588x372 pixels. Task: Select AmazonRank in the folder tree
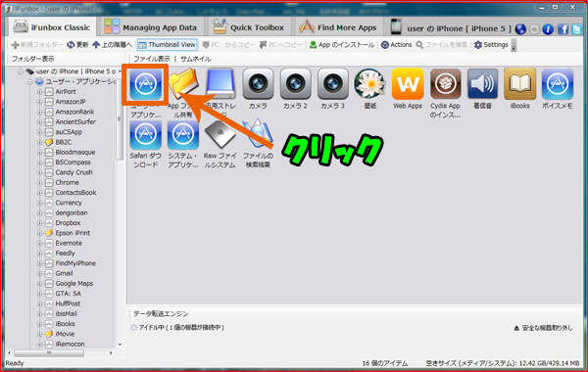coord(74,112)
